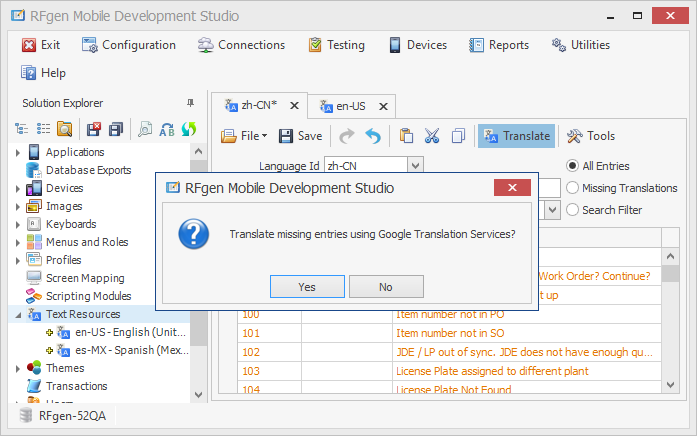Open the Configuration menu
This screenshot has height=436, width=697.
pos(128,45)
